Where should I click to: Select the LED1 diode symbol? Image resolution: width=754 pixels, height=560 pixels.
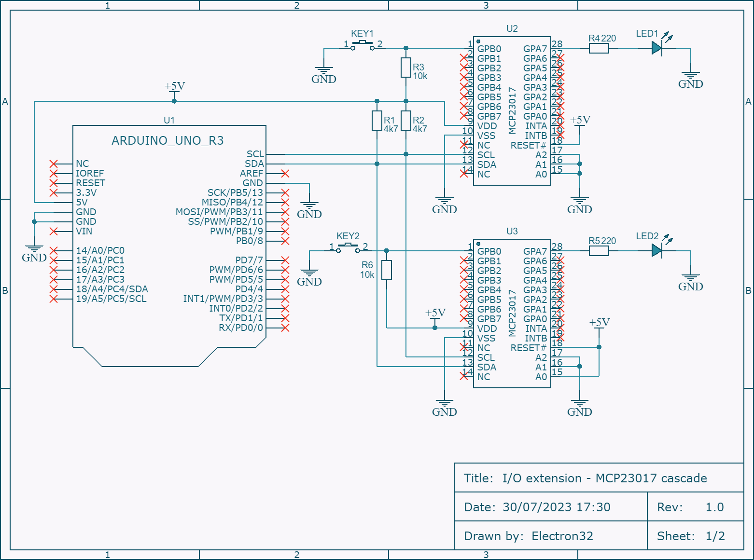click(x=656, y=48)
